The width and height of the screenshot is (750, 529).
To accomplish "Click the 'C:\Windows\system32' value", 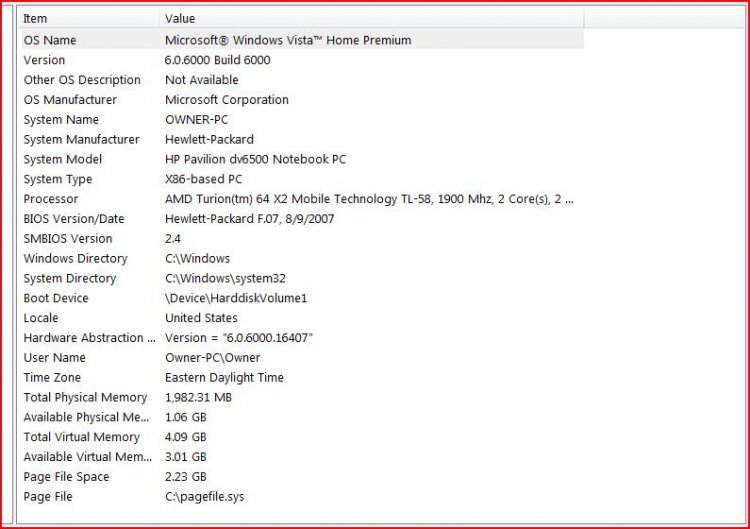I will (225, 278).
